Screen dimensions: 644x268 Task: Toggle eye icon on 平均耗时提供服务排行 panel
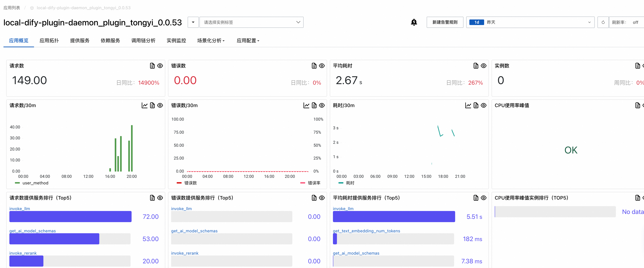(483, 198)
